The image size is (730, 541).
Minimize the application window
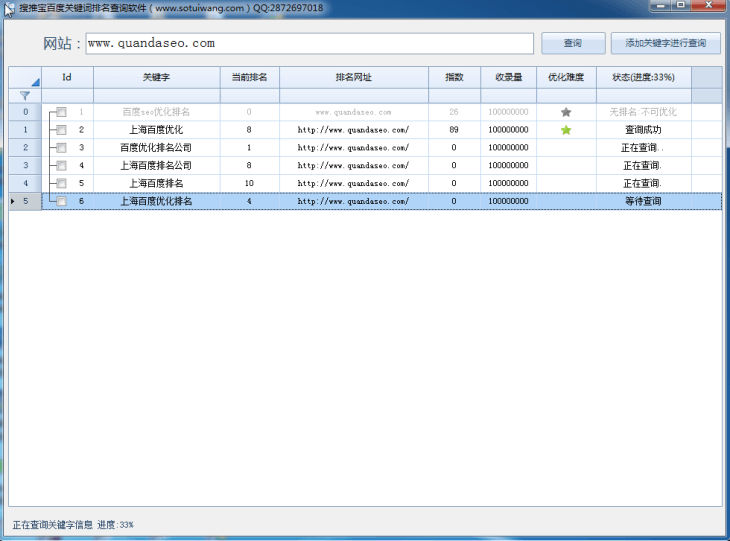(x=660, y=6)
